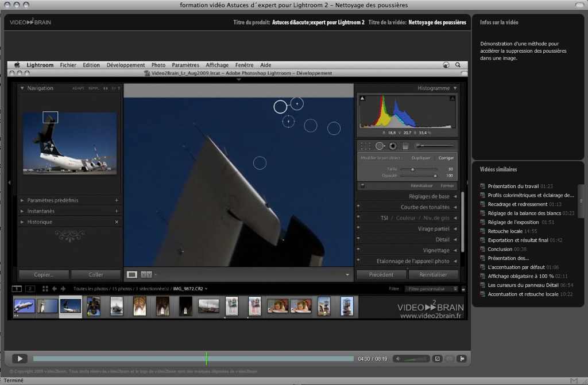Viewport: 588px width, 385px height.
Task: Select the graduated filter tool icon
Action: point(405,146)
